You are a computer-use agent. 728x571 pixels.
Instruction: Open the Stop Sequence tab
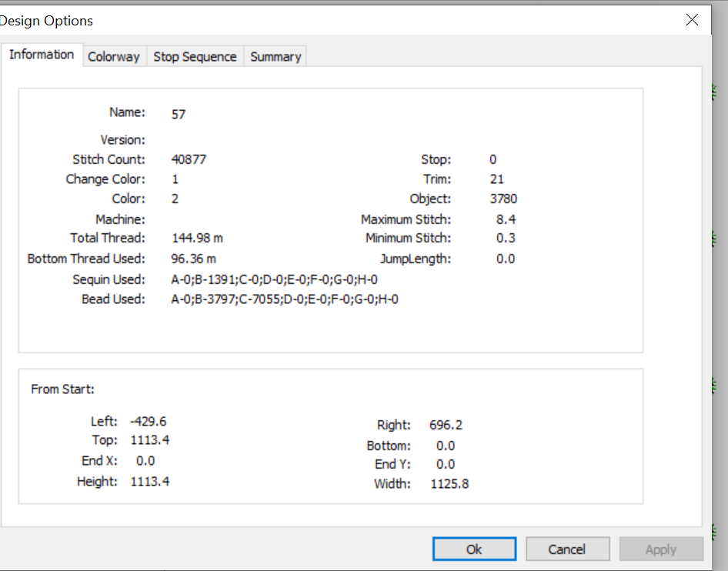195,57
